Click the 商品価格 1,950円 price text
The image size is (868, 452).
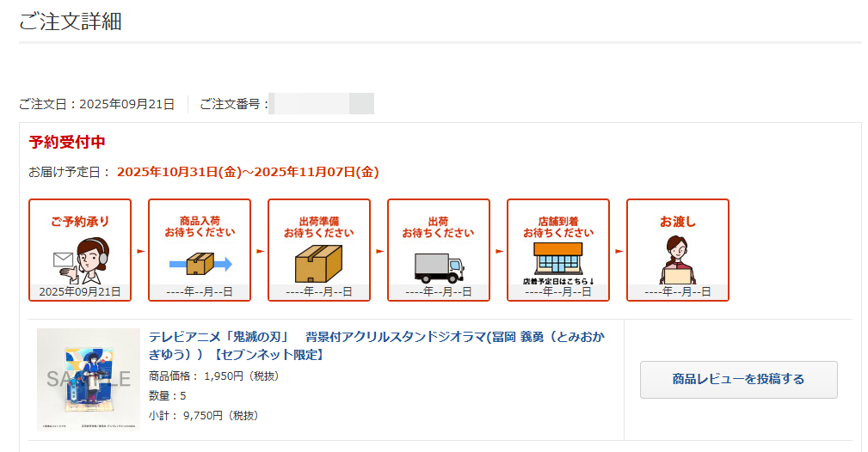click(x=214, y=376)
